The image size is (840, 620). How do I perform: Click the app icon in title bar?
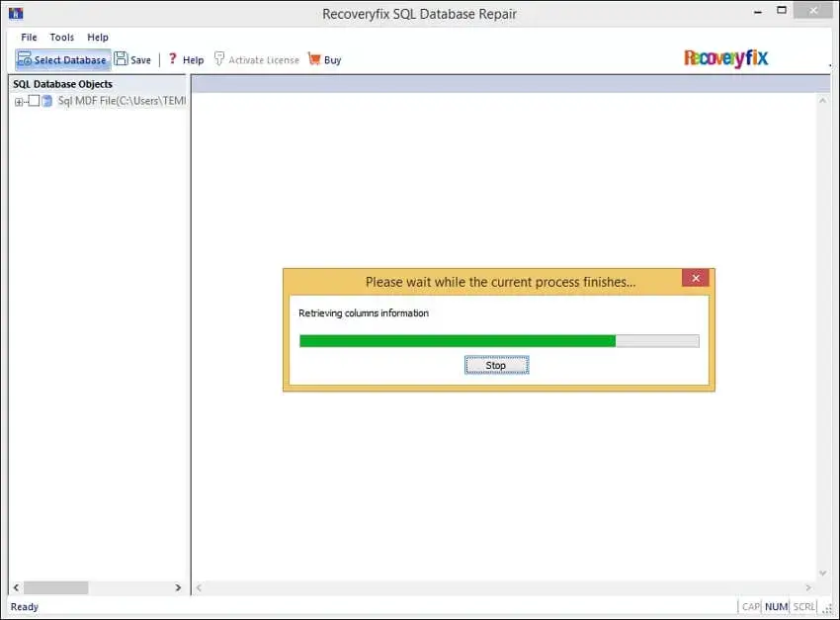pyautogui.click(x=16, y=13)
